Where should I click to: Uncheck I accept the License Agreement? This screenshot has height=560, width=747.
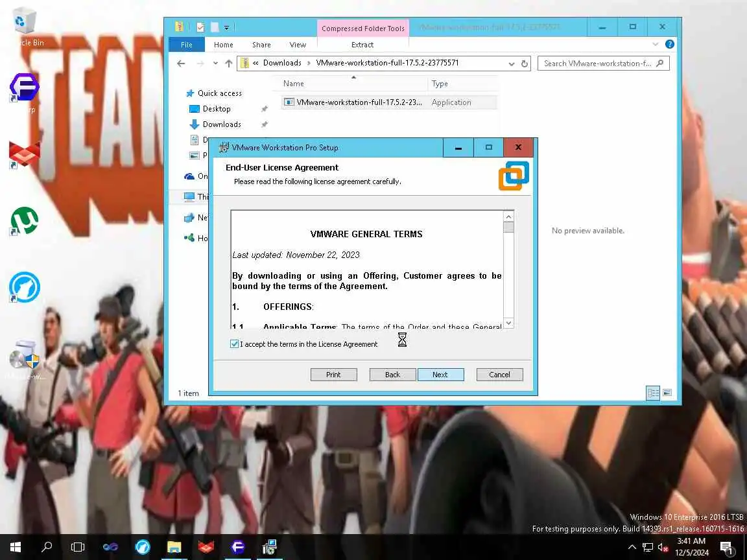point(234,344)
